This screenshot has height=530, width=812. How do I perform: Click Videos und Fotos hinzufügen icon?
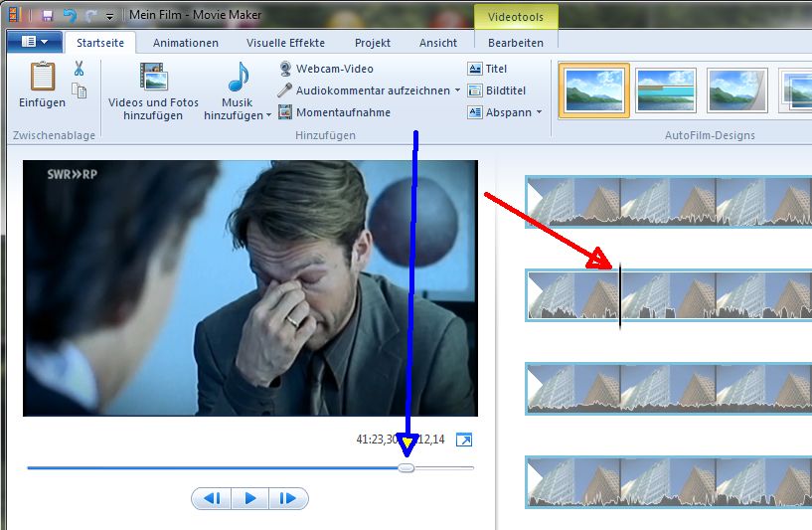point(154,76)
